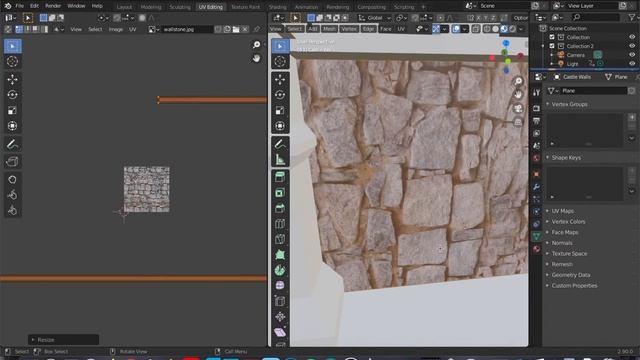This screenshot has height=360, width=640.
Task: Click the zoom magnifier in UV editor
Action: pyautogui.click(x=256, y=44)
